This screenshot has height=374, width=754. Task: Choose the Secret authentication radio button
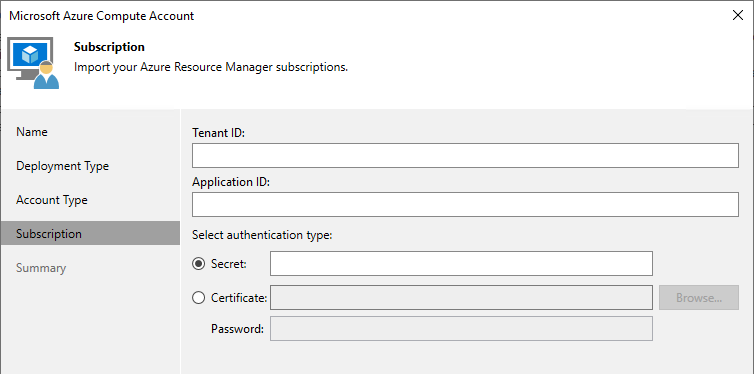click(199, 264)
